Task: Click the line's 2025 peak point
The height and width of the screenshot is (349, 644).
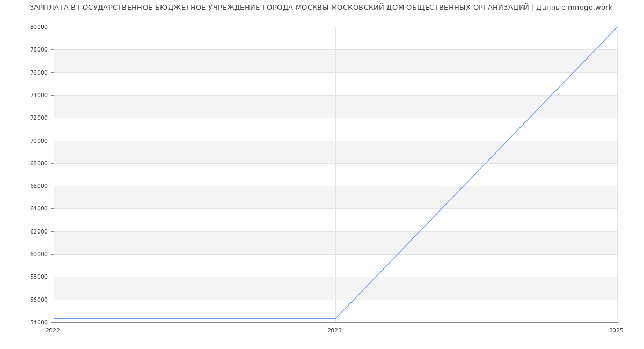Action: pos(617,27)
